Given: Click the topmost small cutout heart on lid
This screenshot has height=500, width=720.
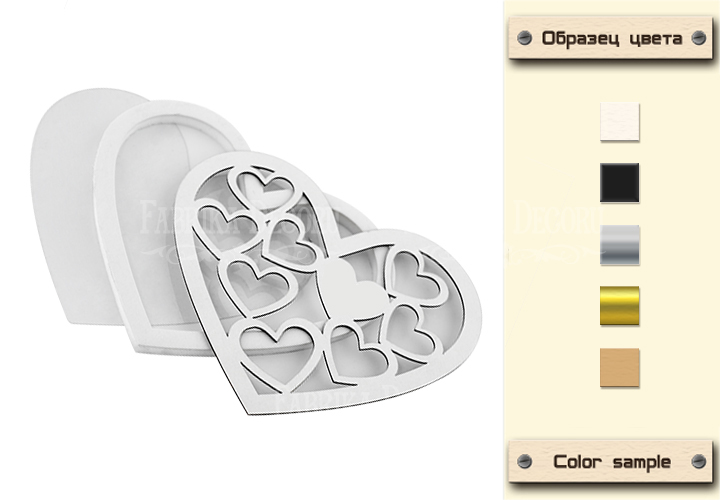Looking at the screenshot, I should [264, 188].
